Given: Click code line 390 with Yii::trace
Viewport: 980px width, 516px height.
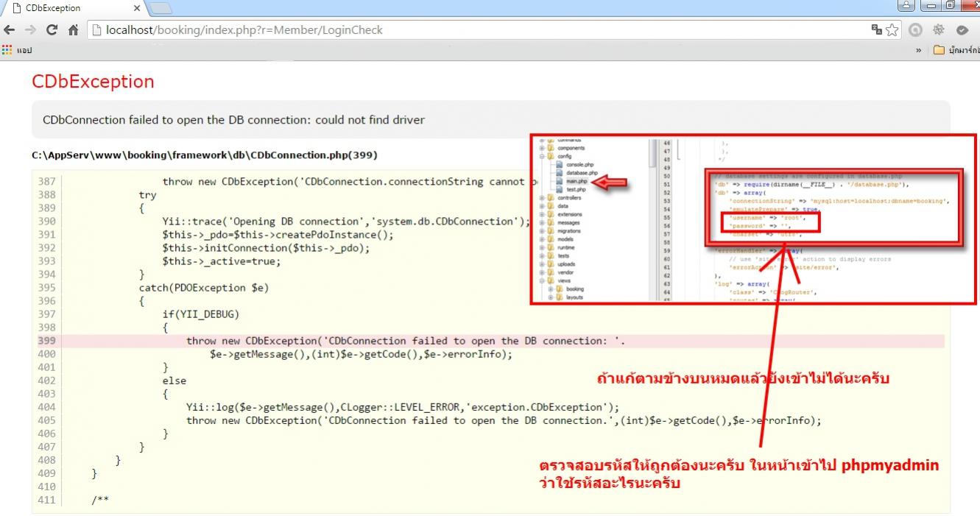Looking at the screenshot, I should (x=346, y=222).
